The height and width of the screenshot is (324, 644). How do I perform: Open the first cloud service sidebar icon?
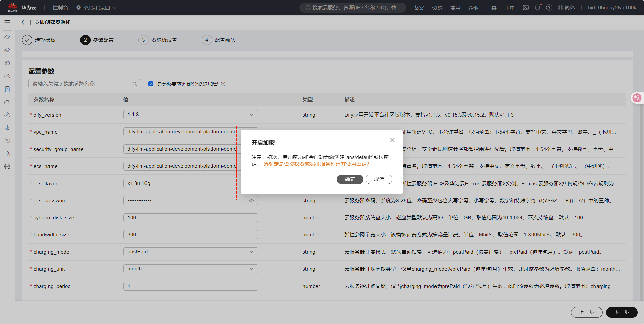(x=7, y=37)
